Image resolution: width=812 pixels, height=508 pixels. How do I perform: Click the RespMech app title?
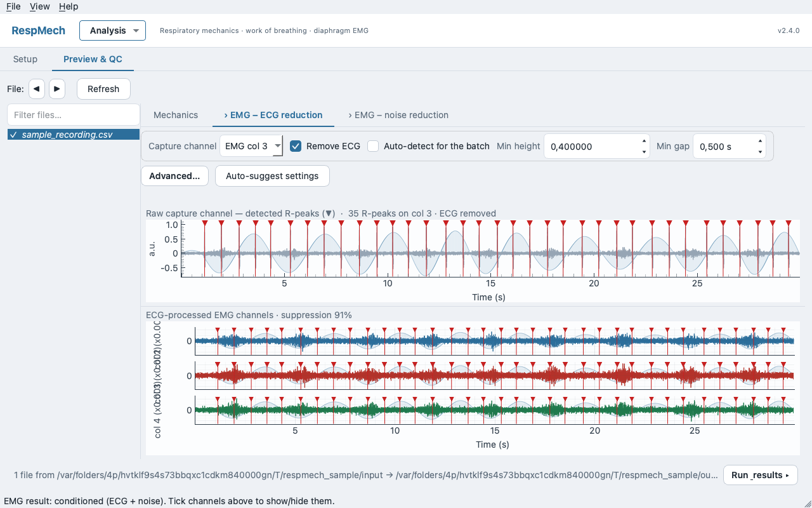tap(39, 30)
